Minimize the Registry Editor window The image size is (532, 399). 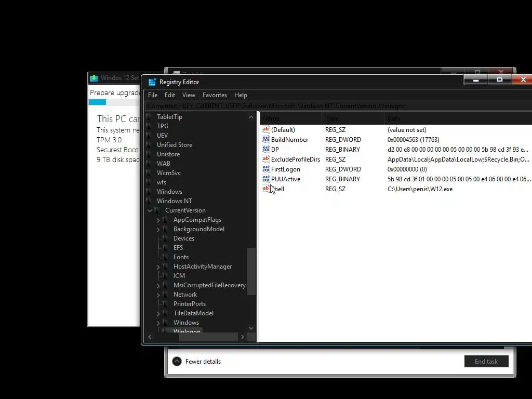point(476,79)
